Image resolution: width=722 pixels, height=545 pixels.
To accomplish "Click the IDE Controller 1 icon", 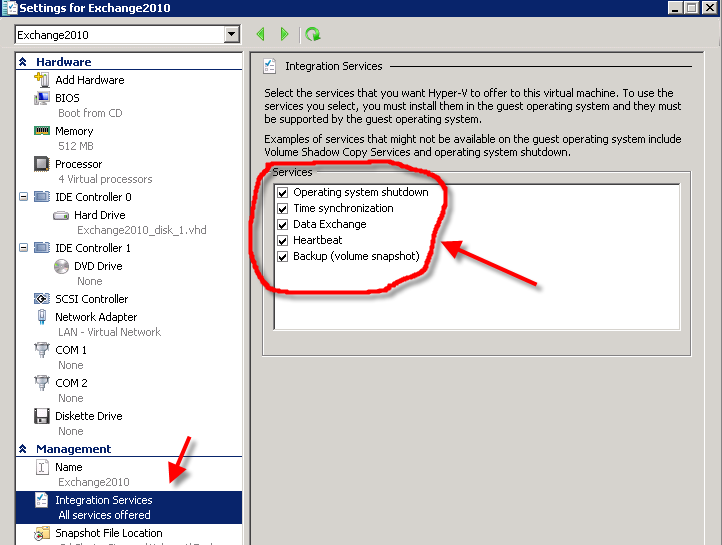I will [x=41, y=248].
